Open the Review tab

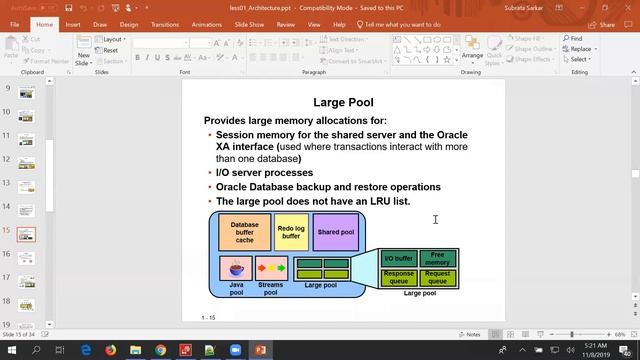coord(286,24)
